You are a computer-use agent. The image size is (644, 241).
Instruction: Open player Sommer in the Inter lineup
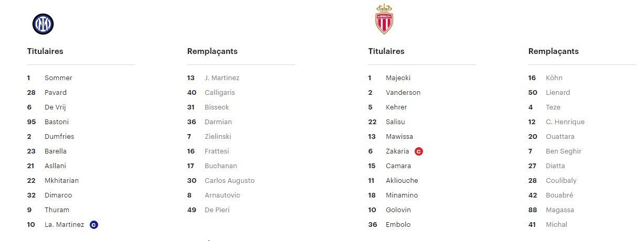(58, 78)
